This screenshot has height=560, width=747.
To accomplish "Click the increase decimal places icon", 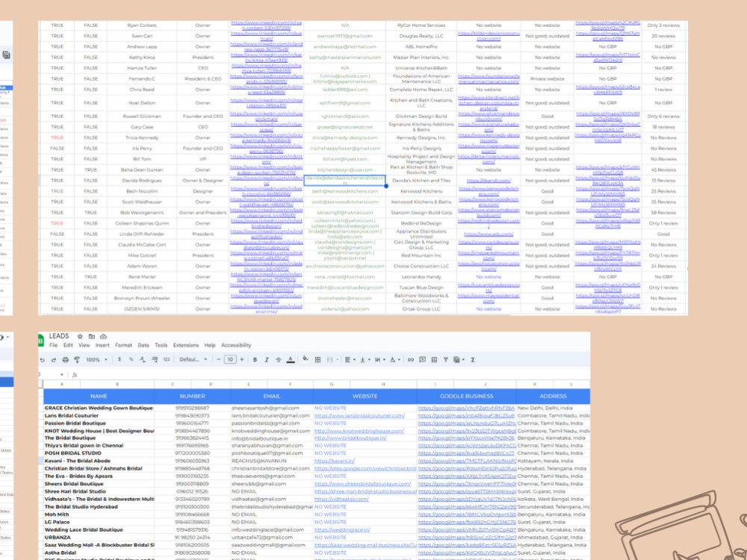I will click(155, 360).
